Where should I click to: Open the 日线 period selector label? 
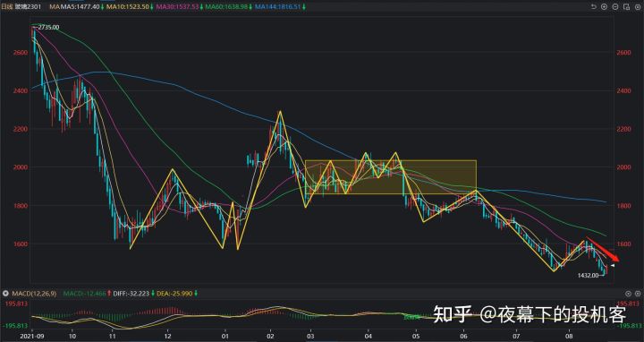(7, 7)
